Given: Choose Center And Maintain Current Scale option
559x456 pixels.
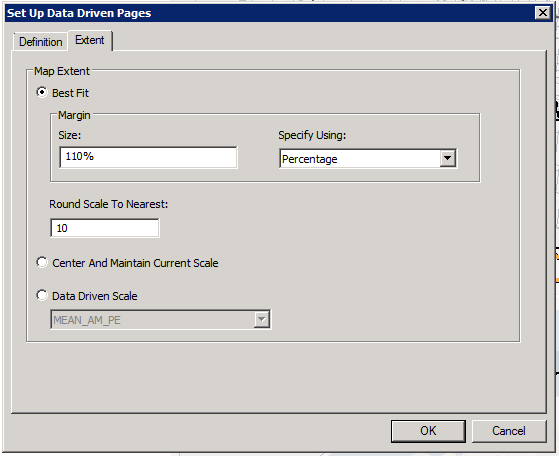Looking at the screenshot, I should tap(42, 262).
